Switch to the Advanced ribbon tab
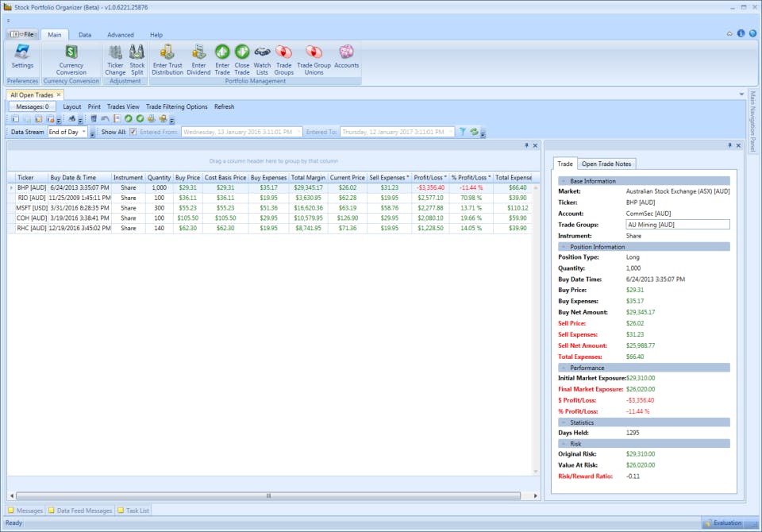 121,35
